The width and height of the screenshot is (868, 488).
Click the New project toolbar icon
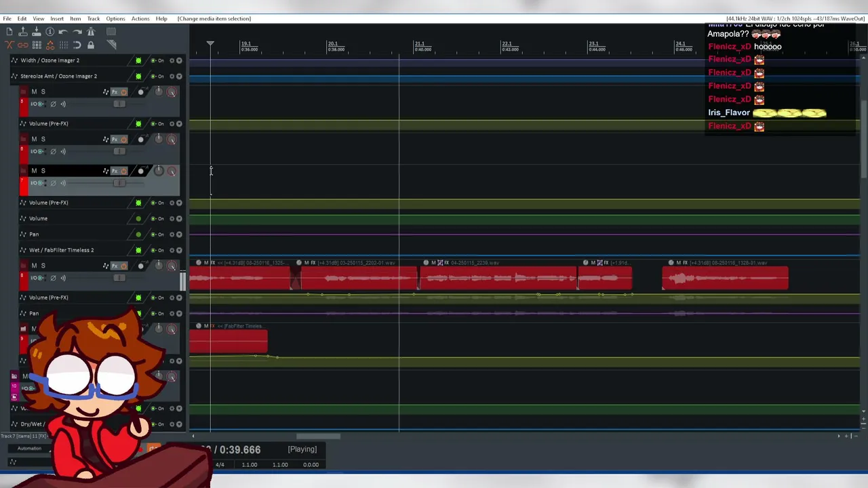9,32
